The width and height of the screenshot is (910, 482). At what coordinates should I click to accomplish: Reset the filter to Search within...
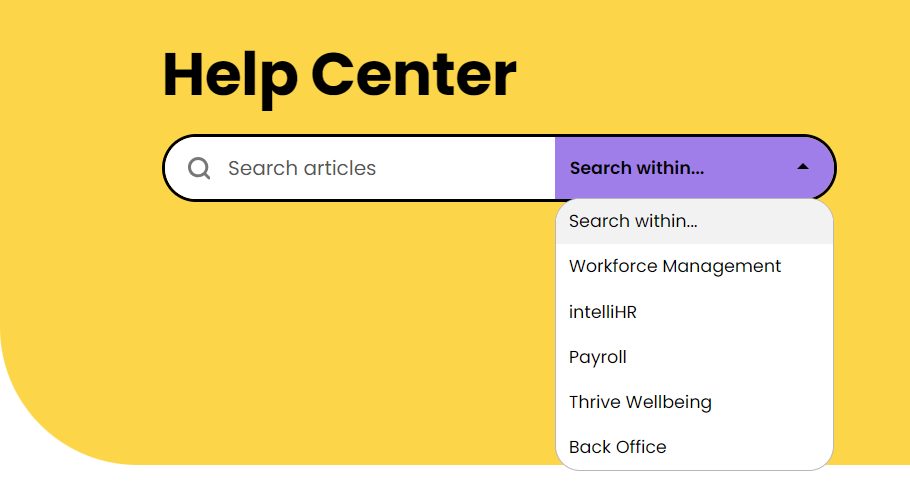click(x=694, y=221)
